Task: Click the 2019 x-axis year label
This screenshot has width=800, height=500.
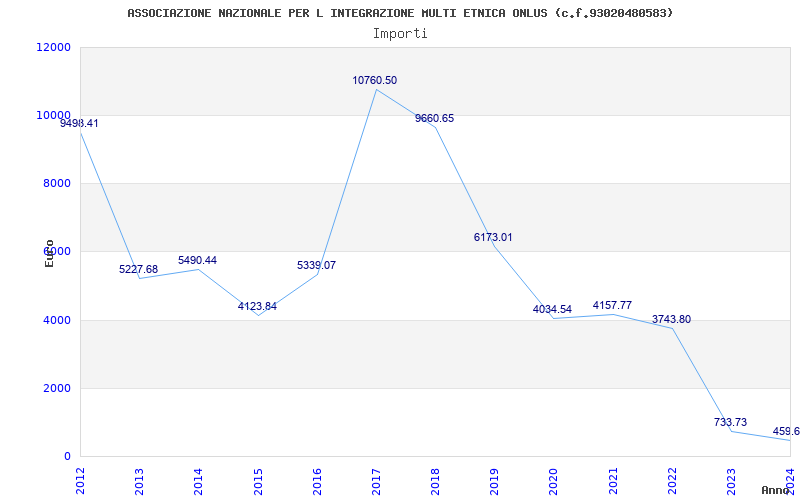Action: tap(494, 481)
